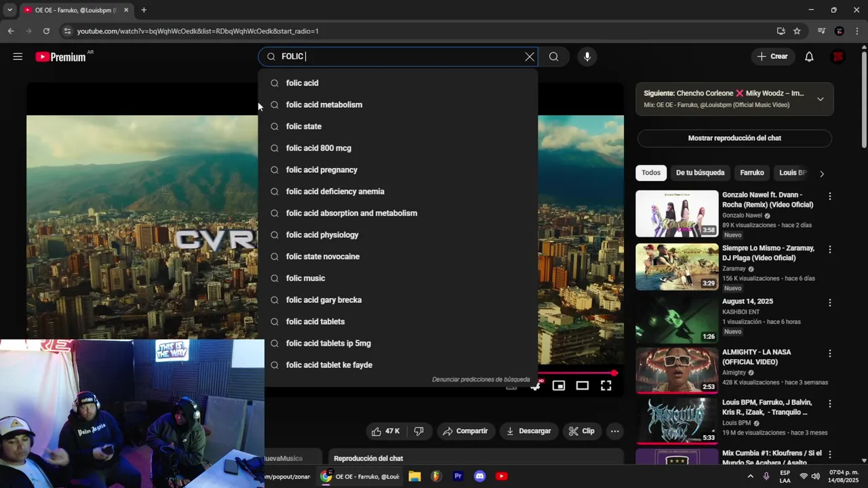Pick 'folic acid gary brecka' suggestion

point(398,300)
